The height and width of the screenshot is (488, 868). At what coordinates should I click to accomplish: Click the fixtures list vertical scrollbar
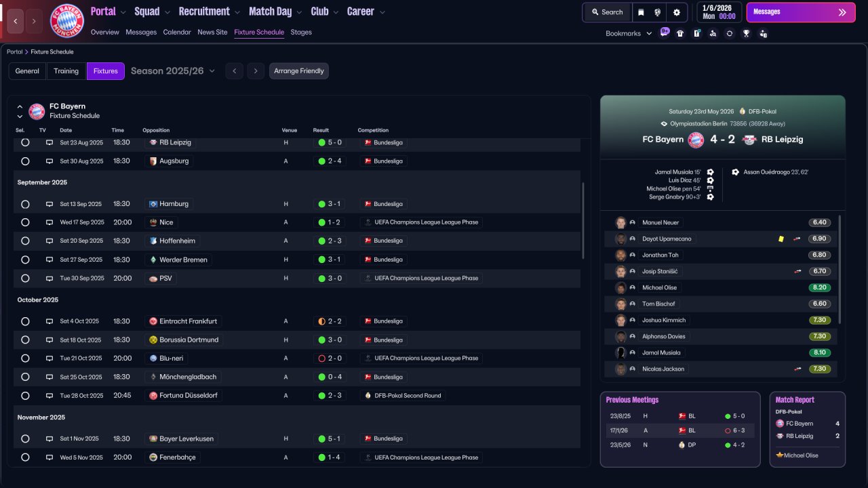(583, 220)
